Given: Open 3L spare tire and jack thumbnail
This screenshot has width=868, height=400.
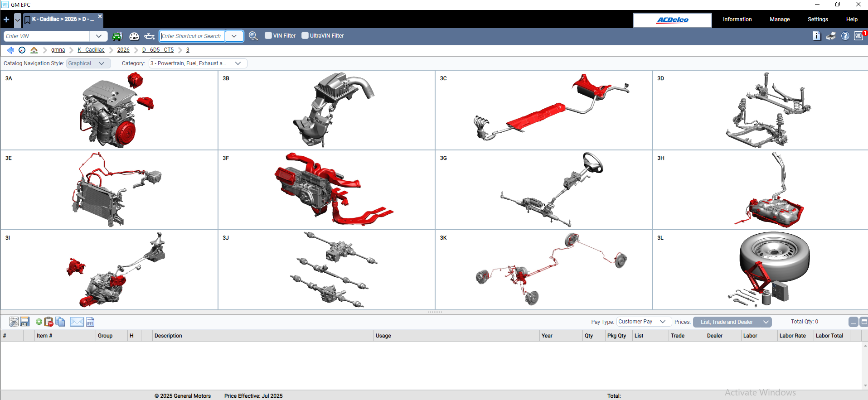Looking at the screenshot, I should click(760, 270).
